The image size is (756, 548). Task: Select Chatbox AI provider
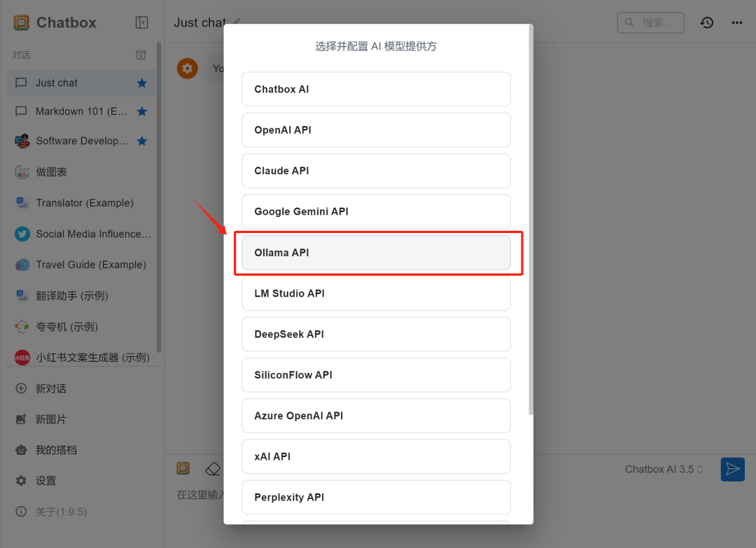coord(376,89)
